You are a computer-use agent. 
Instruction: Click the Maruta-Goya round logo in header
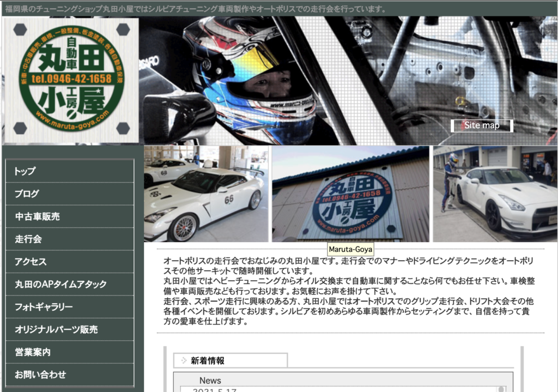[71, 81]
